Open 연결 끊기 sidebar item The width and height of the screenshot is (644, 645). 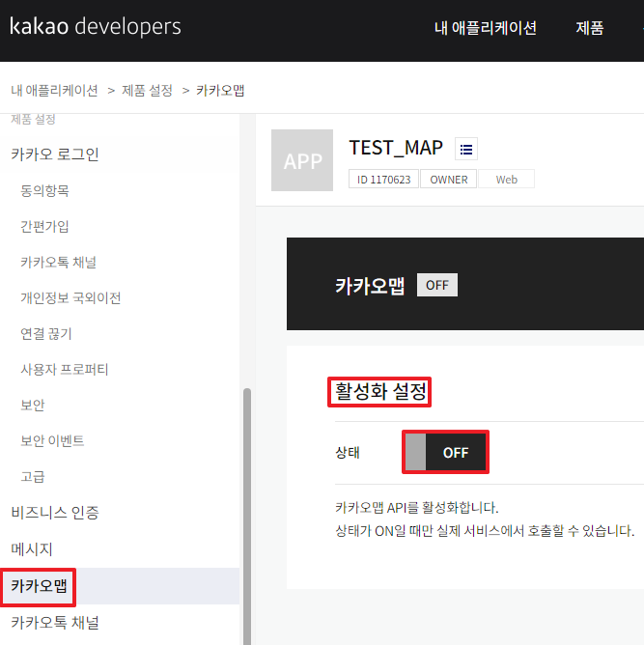point(46,334)
